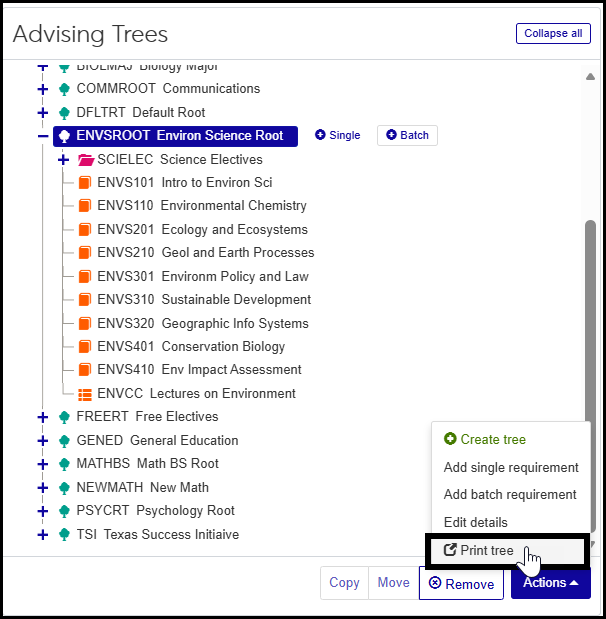Image resolution: width=606 pixels, height=619 pixels.
Task: Select ENVS201 Ecology and Ecosystems row
Action: [x=203, y=229]
